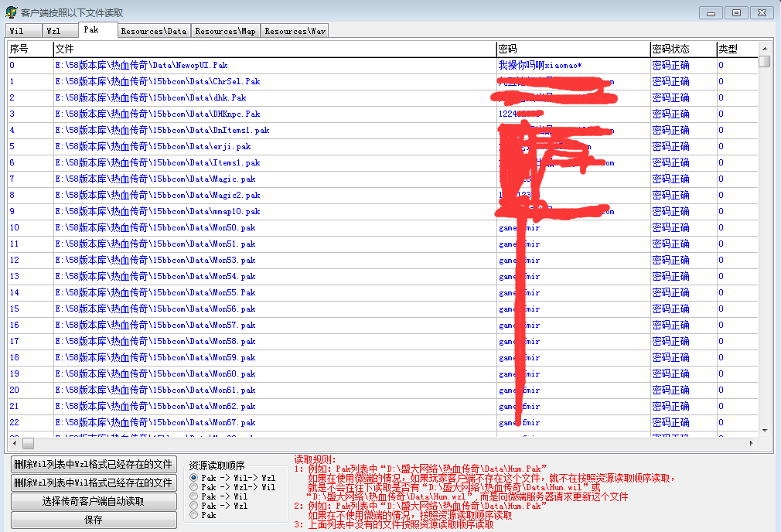Select the file path ending in Mon57.pak
The image size is (781, 532).
(155, 326)
